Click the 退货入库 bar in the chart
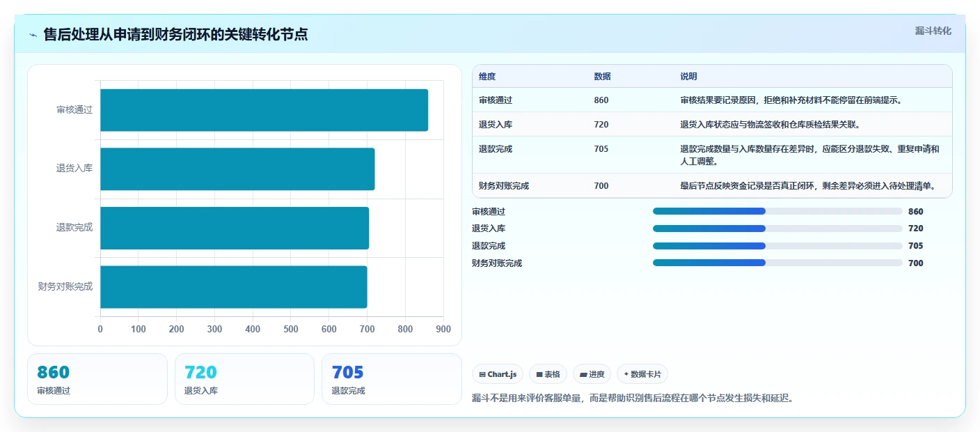This screenshot has width=980, height=432. (238, 169)
